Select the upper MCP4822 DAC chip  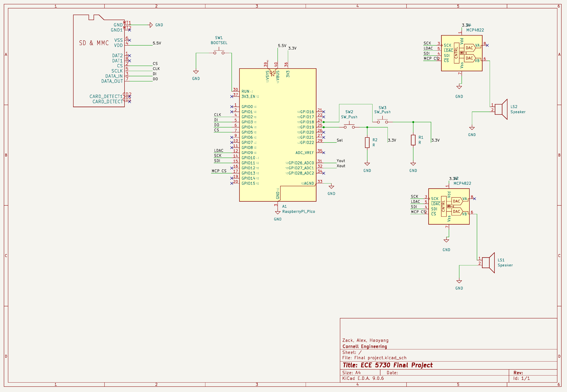[x=462, y=53]
